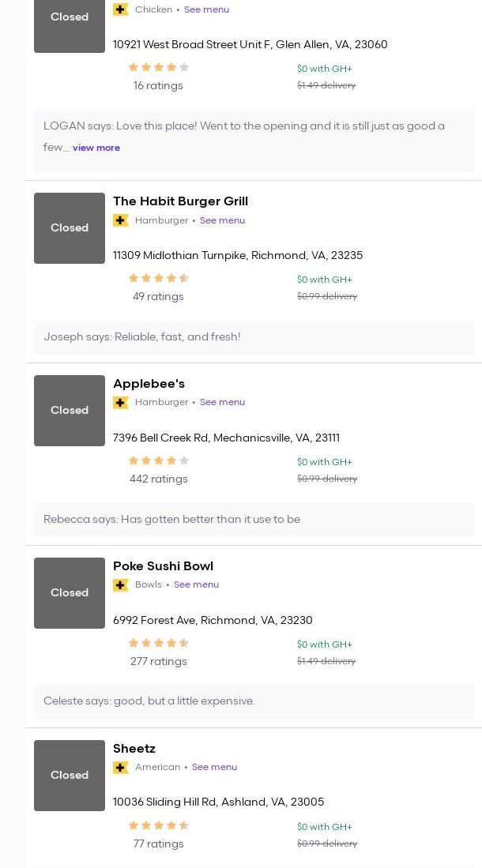Click the star rating for The Habit Burger Grill
Image resolution: width=482 pixels, height=868 pixels.
tap(159, 278)
